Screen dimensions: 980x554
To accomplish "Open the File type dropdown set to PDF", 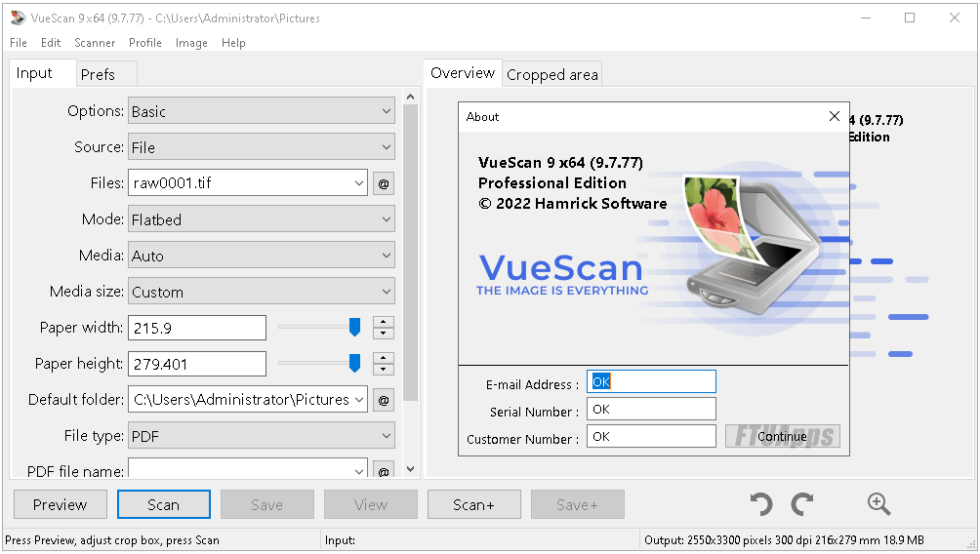I will pyautogui.click(x=262, y=436).
